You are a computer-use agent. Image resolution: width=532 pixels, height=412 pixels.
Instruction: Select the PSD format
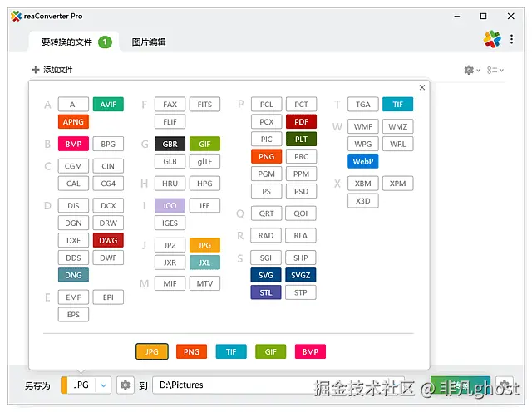coord(301,191)
